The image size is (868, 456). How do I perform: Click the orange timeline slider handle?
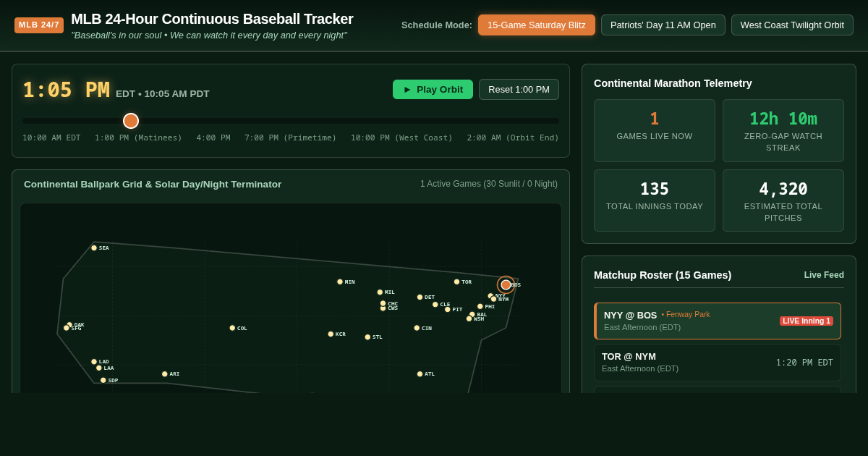tap(131, 121)
